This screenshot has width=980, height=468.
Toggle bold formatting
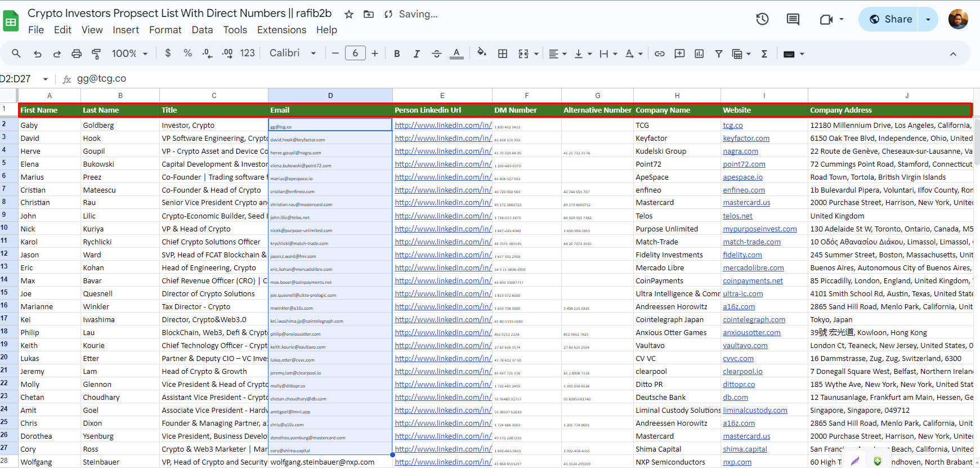pyautogui.click(x=397, y=54)
